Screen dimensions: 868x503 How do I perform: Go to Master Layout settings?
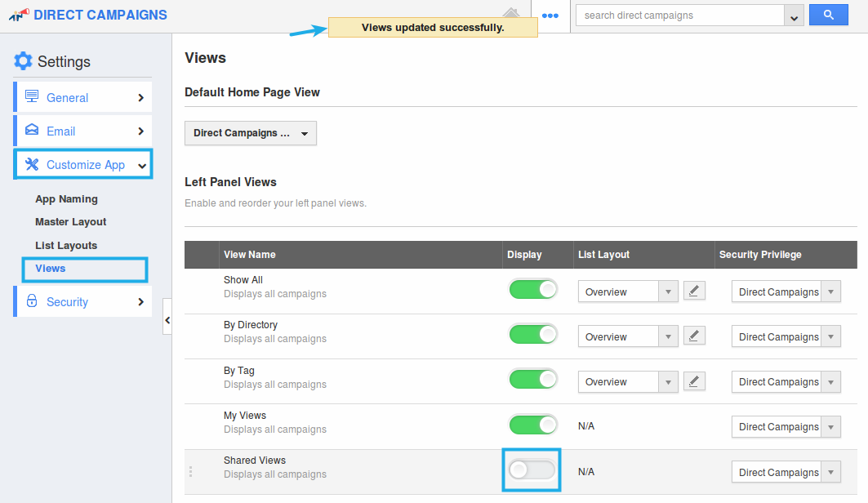[70, 221]
